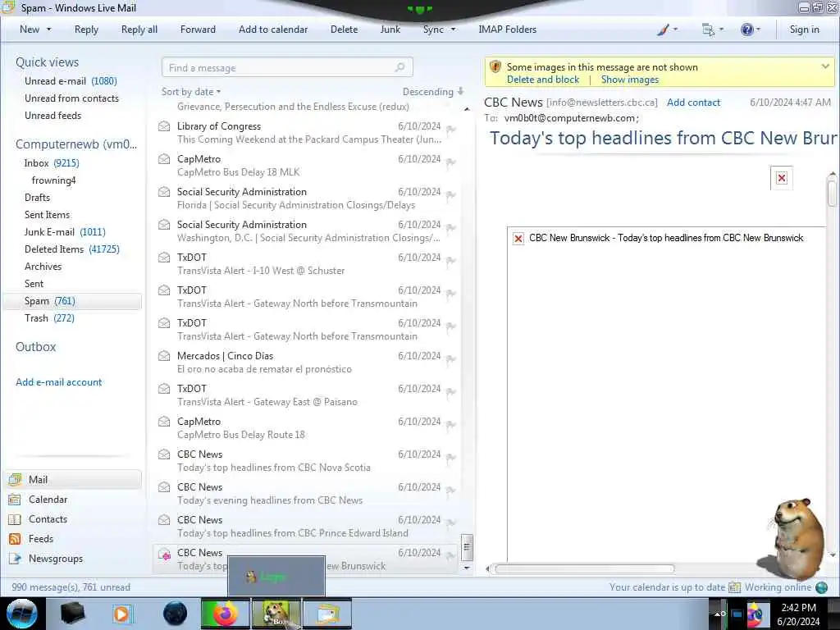
Task: Click Reply all in the toolbar
Action: point(139,30)
